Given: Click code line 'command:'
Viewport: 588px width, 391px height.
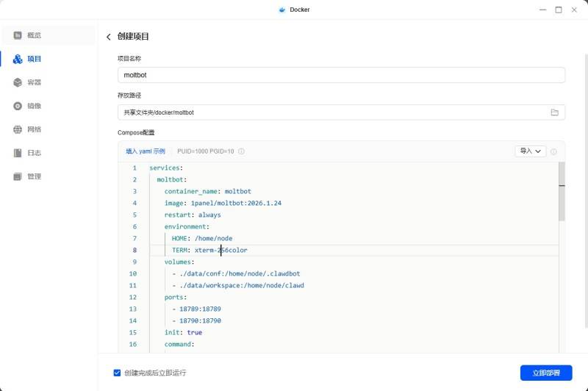Looking at the screenshot, I should coord(179,345).
